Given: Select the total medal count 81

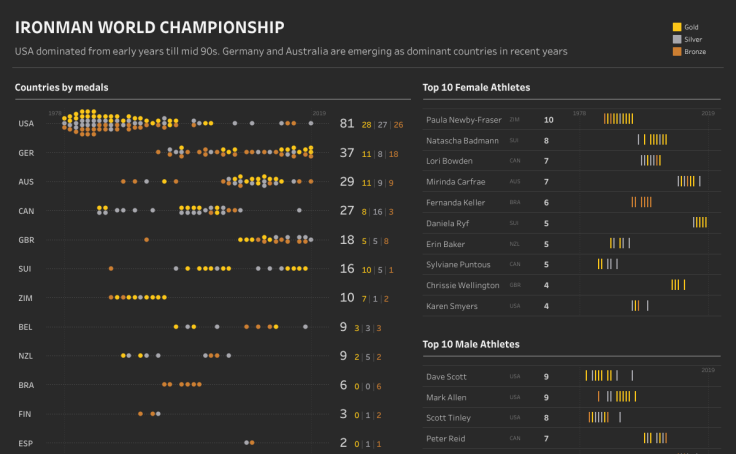Looking at the screenshot, I should 347,124.
